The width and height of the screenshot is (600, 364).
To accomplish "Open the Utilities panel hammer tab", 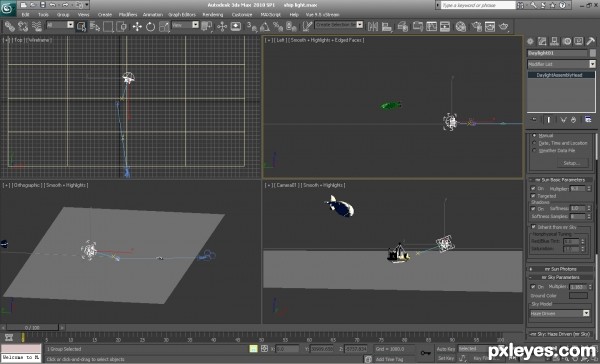I will coord(590,41).
